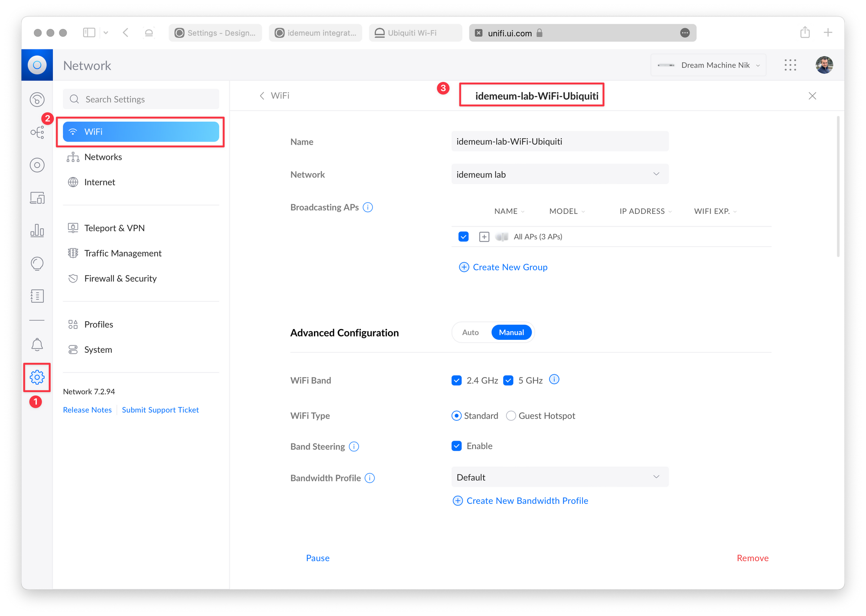The width and height of the screenshot is (866, 616).
Task: Open the UniFi dashboard icon in sidebar
Action: pos(37,100)
